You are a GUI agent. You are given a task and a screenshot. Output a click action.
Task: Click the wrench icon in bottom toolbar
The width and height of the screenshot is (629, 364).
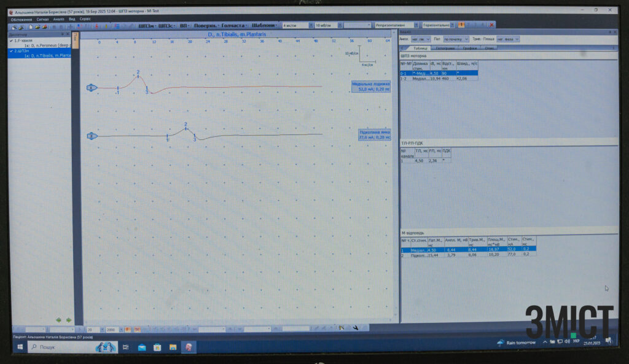pyautogui.click(x=356, y=328)
